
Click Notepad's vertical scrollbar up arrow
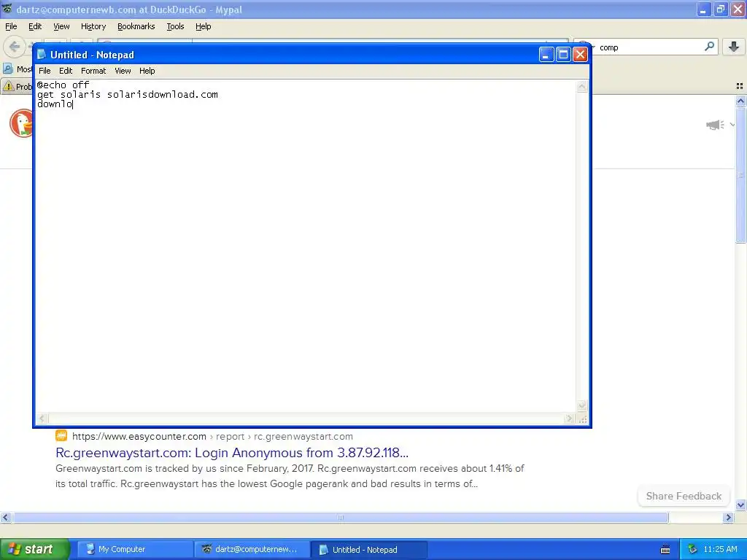(x=581, y=87)
